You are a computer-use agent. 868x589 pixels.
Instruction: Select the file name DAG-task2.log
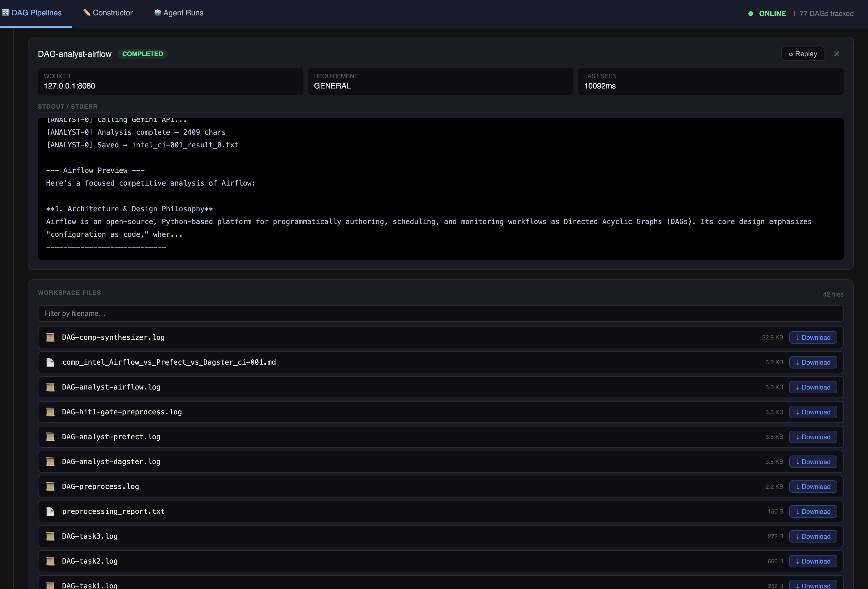click(90, 561)
